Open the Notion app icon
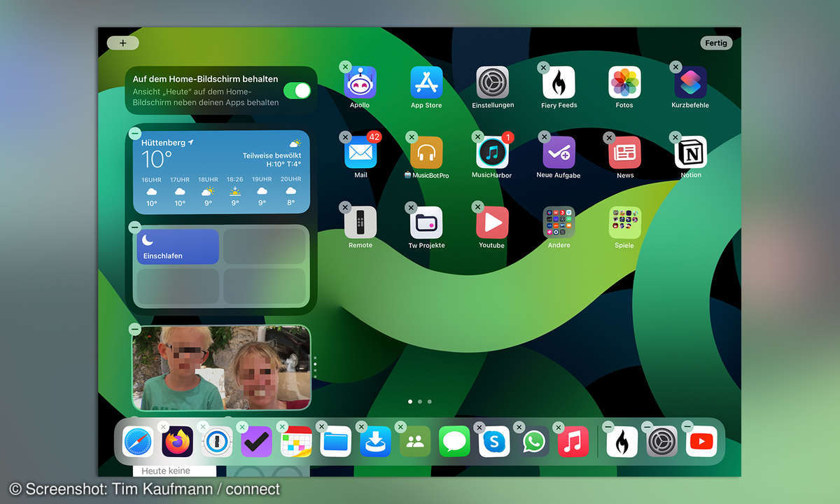 (x=690, y=153)
